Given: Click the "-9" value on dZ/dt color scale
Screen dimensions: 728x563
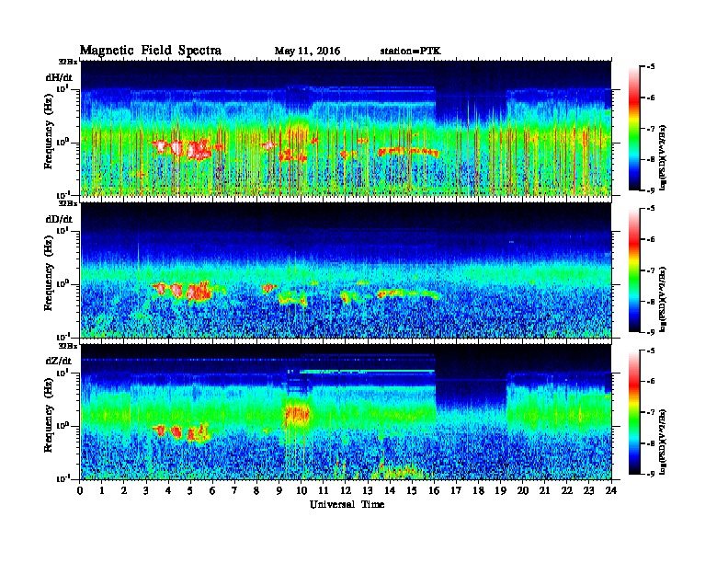Looking at the screenshot, I should pos(651,474).
